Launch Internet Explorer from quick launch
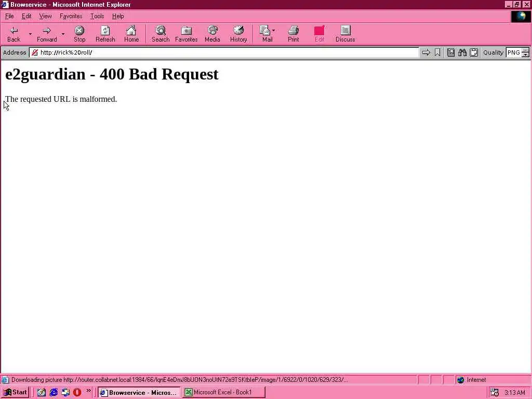 (x=54, y=393)
